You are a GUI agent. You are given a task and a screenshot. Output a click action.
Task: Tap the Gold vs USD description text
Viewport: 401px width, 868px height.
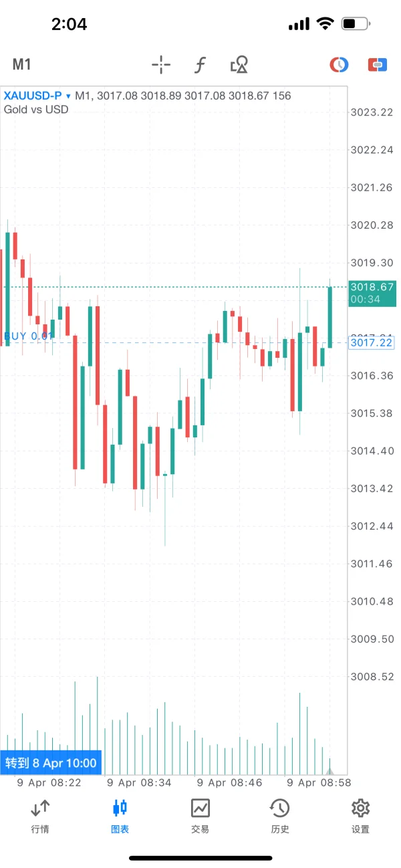36,110
